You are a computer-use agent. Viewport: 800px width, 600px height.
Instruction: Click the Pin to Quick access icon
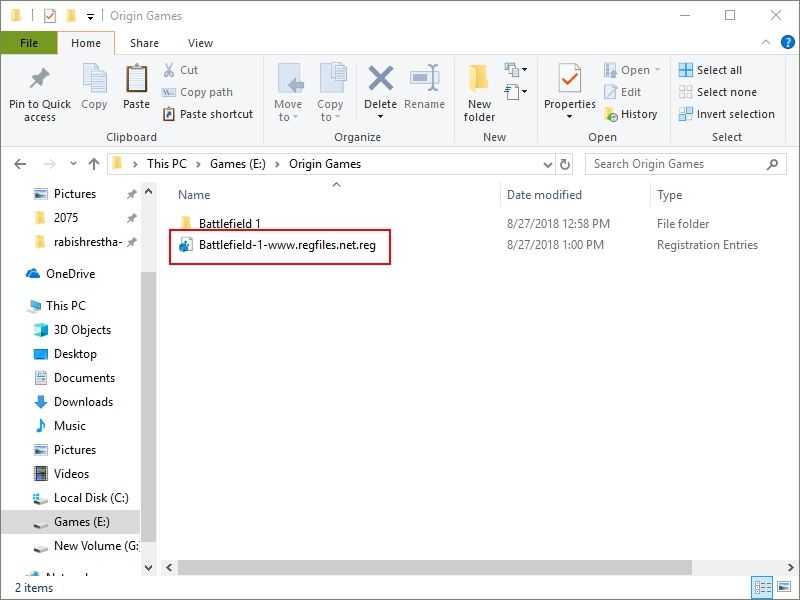(x=40, y=80)
